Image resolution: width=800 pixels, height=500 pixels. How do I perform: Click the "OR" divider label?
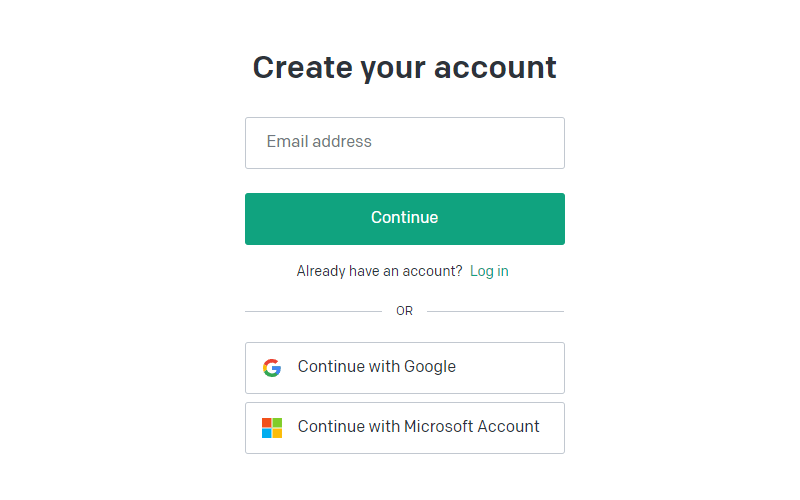coord(404,311)
